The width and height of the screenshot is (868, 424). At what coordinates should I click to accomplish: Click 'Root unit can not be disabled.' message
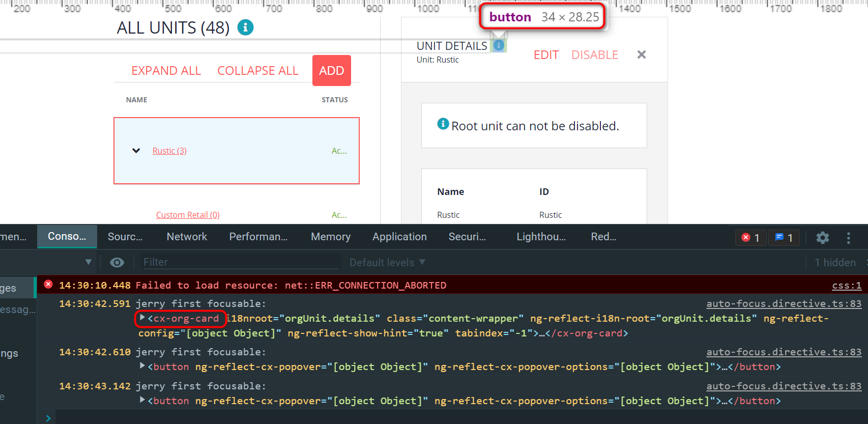[x=535, y=126]
